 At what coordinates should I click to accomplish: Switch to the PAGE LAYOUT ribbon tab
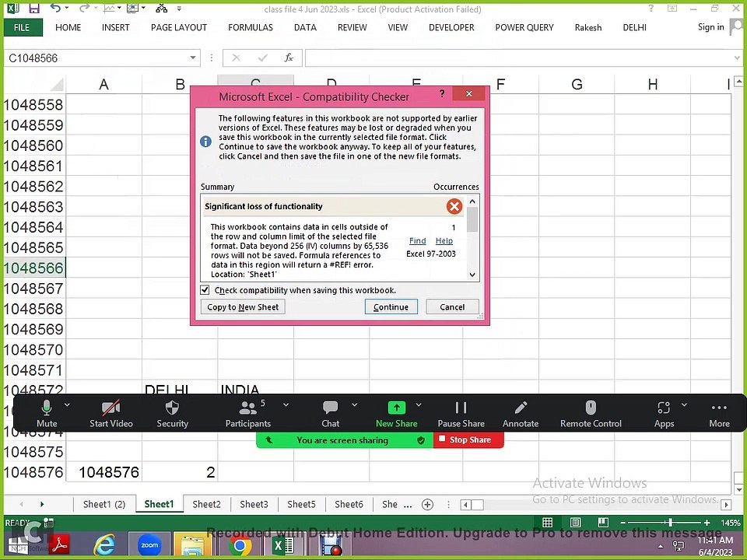coord(179,28)
